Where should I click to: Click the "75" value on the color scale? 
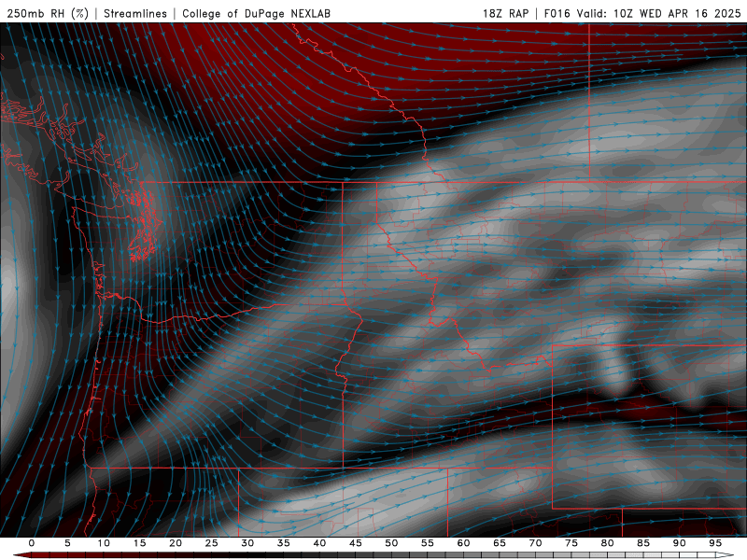tap(571, 543)
